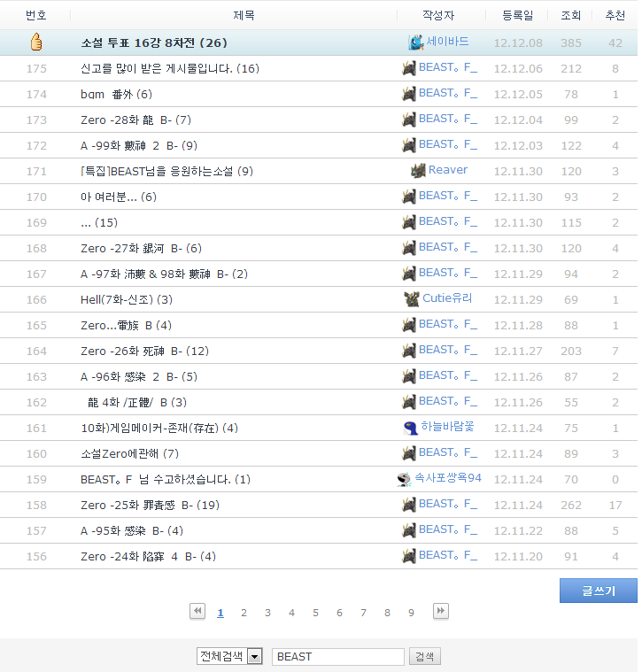Sort by 추천 column header
The width and height of the screenshot is (642, 672).
615,15
